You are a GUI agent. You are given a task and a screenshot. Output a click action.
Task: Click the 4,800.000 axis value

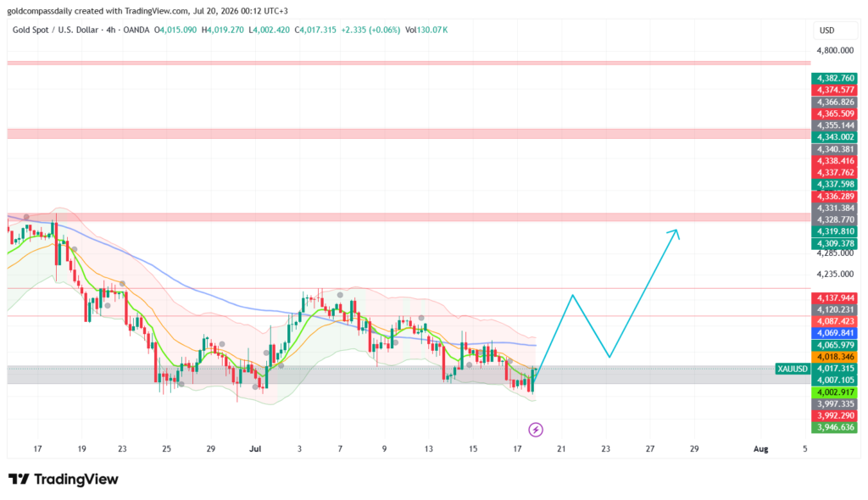(835, 50)
